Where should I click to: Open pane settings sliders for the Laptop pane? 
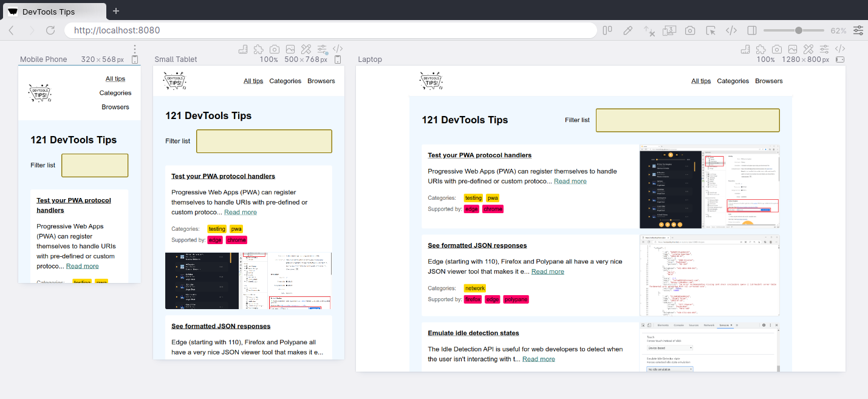824,49
